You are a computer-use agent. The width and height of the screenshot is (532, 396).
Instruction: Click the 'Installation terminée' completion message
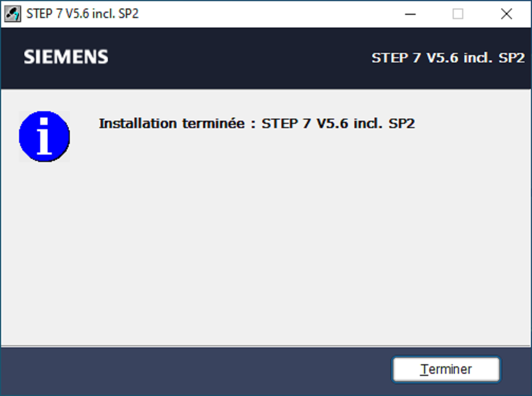coord(257,123)
